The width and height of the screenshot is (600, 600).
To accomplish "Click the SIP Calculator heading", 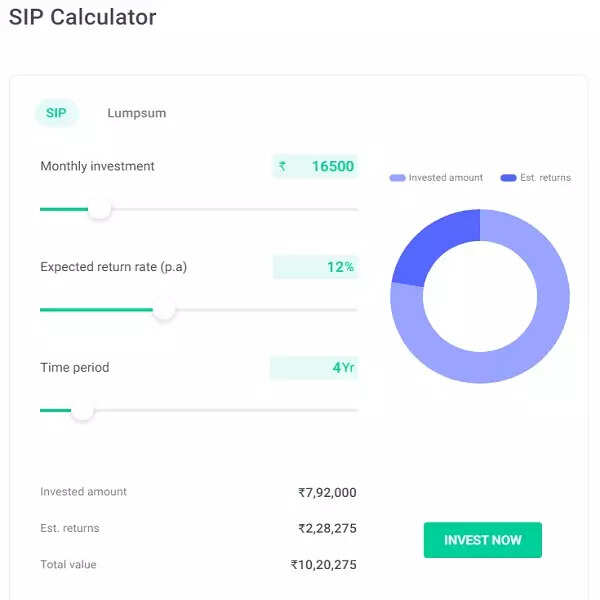I will pos(82,17).
